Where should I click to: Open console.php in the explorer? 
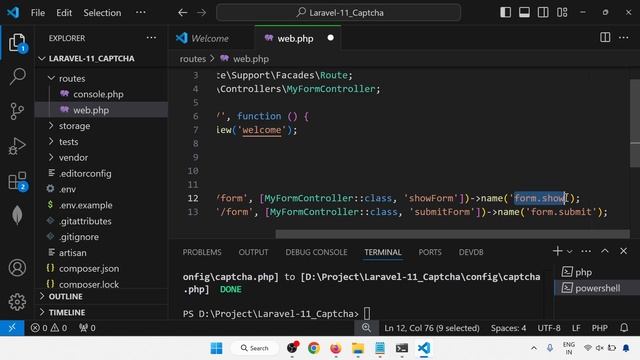coord(101,94)
